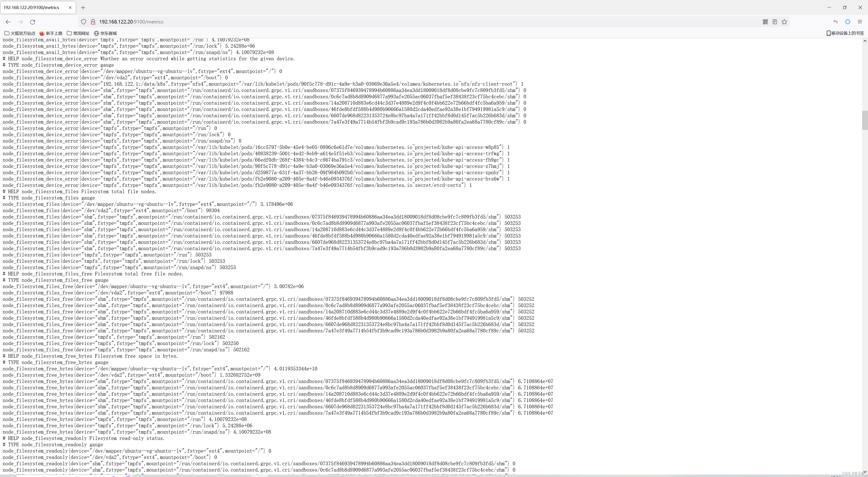This screenshot has height=477, width=868.
Task: Go back with the back arrow
Action: (8, 22)
